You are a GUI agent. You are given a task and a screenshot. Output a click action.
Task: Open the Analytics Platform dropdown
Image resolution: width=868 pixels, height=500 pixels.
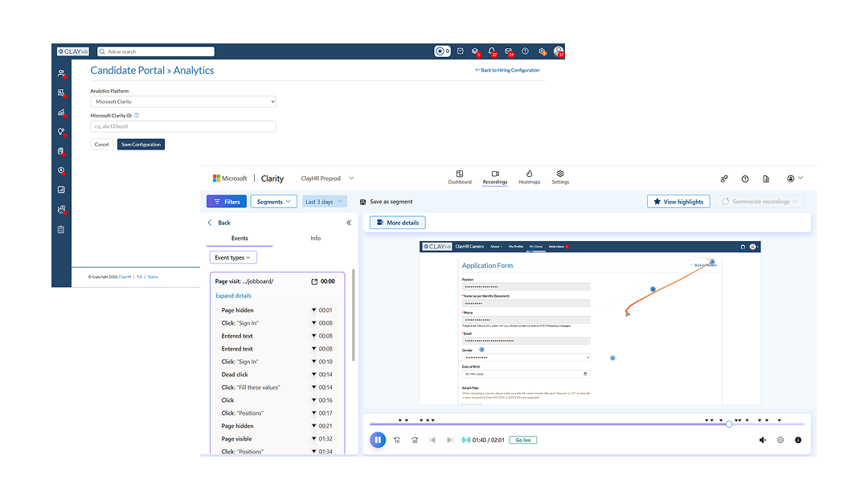click(x=182, y=102)
